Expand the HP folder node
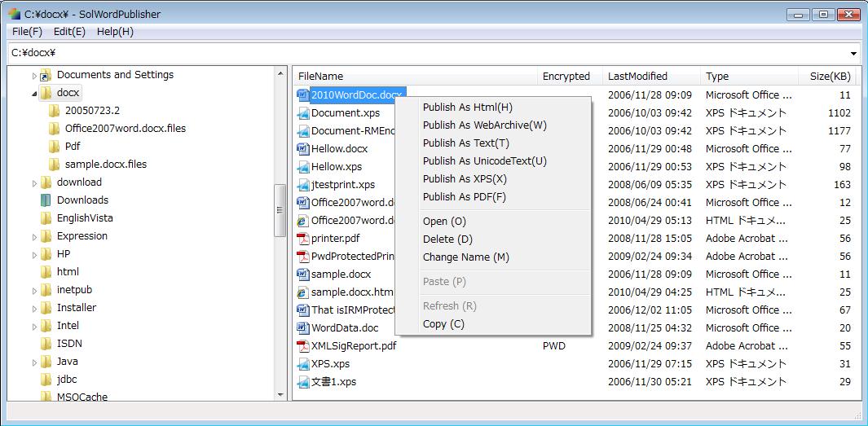The height and width of the screenshot is (426, 868). (x=34, y=254)
